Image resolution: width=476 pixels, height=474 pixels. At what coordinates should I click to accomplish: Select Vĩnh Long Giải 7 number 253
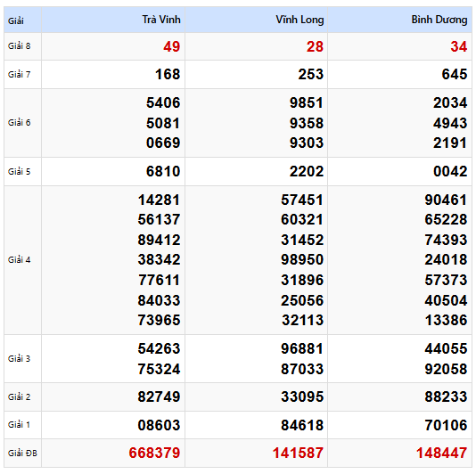point(311,74)
